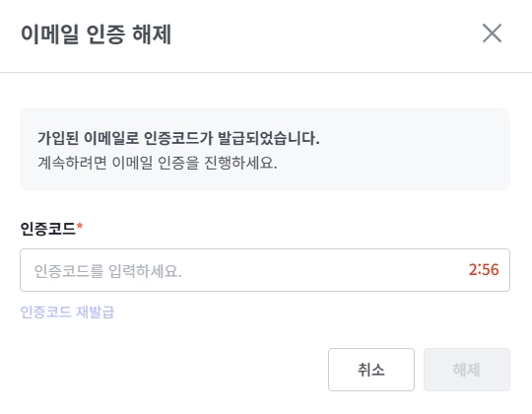
Task: Click the divider line below the header
Action: click(266, 72)
